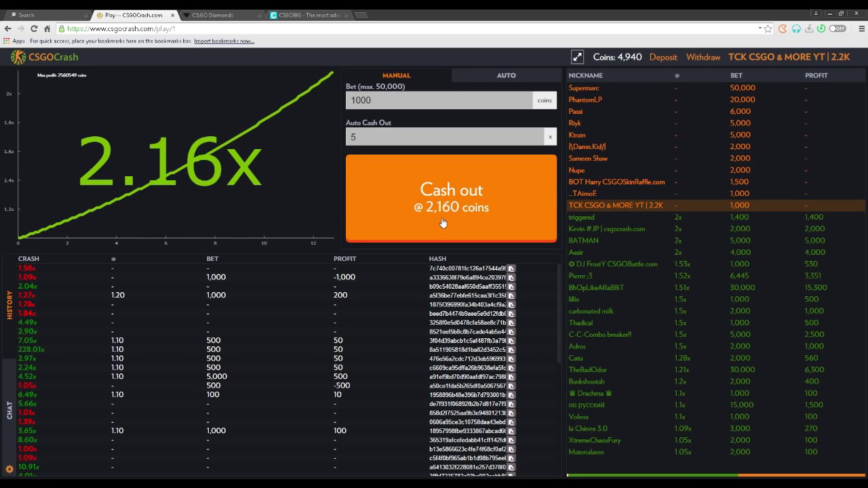Toggle fullscreen with the expand arrows icon
Screen dimensions: 868x488
click(x=577, y=57)
